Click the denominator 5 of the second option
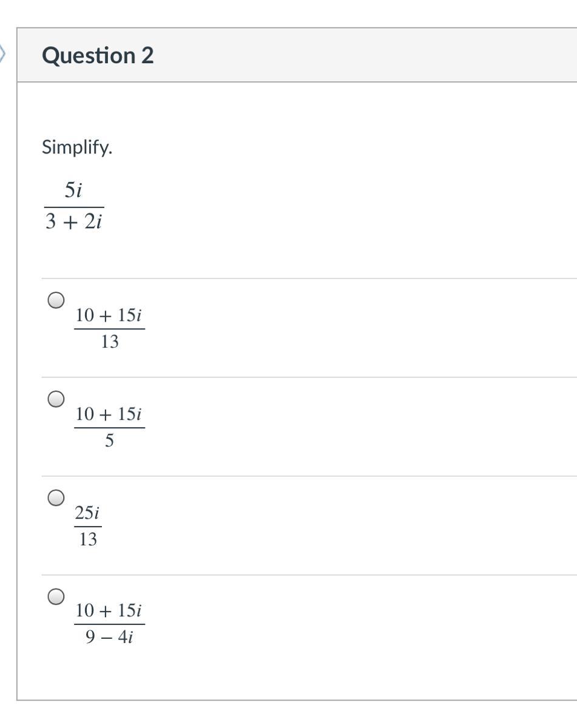 pos(109,441)
